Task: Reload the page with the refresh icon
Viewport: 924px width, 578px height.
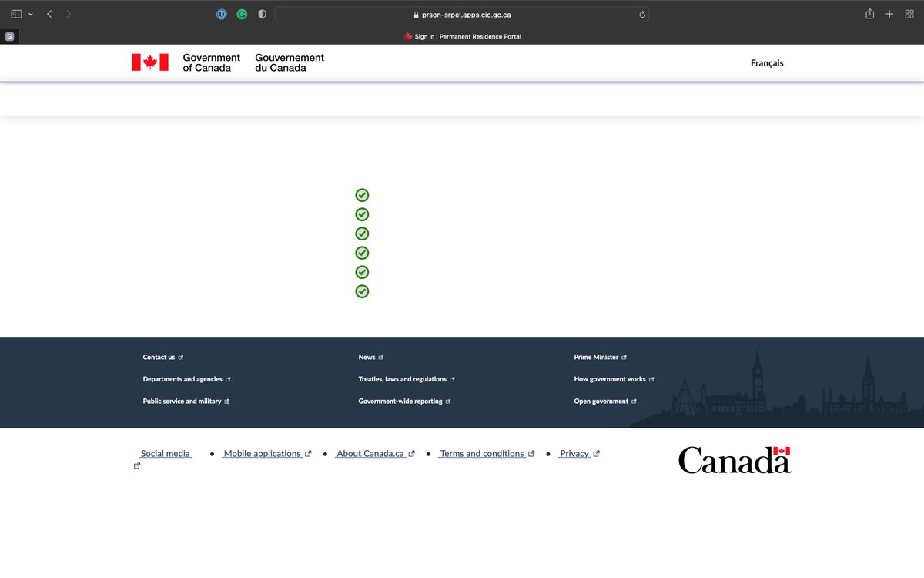Action: pyautogui.click(x=642, y=14)
